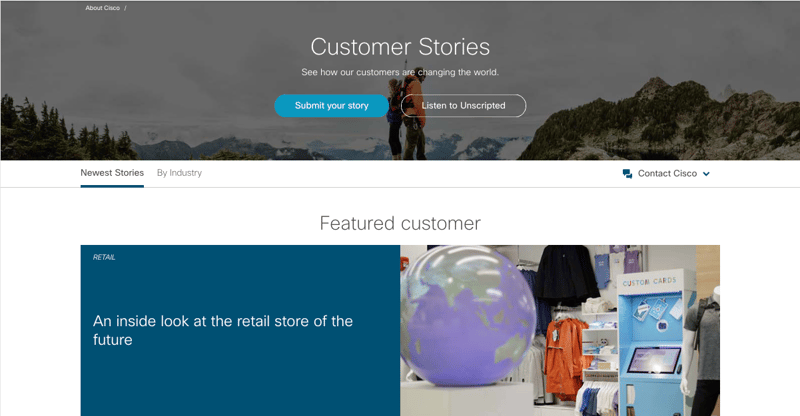Click the hero subtitle about customers changing the world
The height and width of the screenshot is (416, 800).
click(400, 72)
